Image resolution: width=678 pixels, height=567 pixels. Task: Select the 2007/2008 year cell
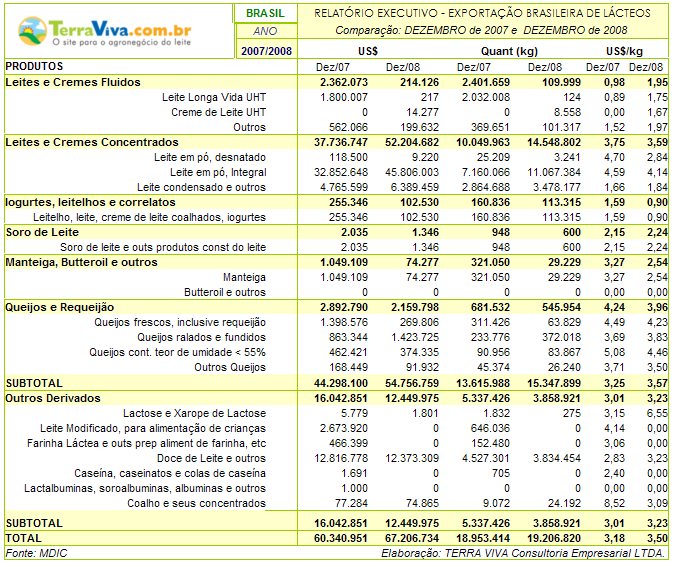[x=265, y=50]
